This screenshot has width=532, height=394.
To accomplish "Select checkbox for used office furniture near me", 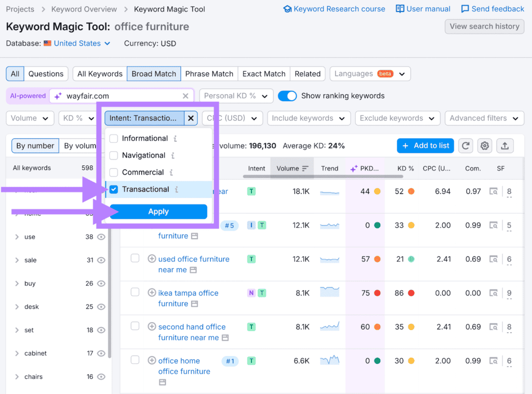I will (135, 258).
